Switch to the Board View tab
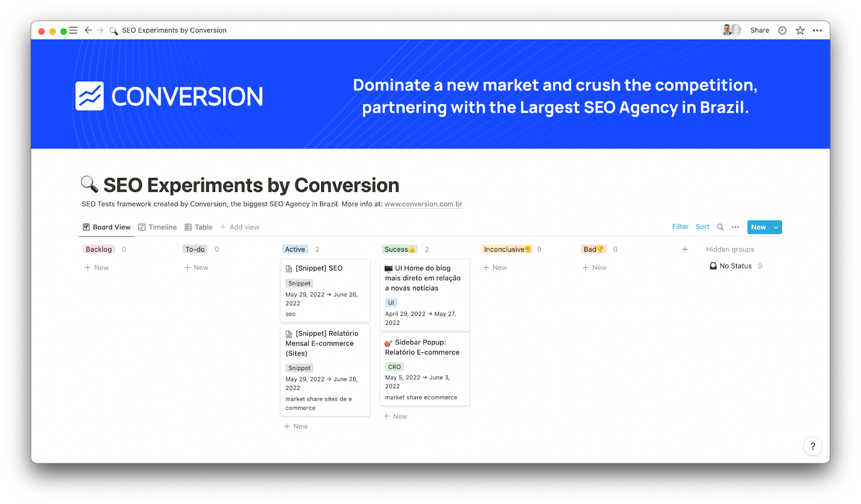Screen dimensions: 861x504 [107, 227]
